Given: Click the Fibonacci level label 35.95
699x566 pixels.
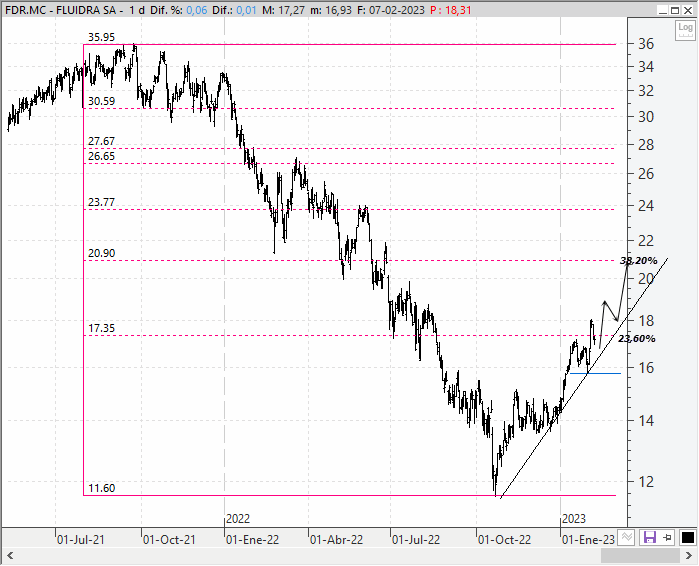Looking at the screenshot, I should (101, 37).
